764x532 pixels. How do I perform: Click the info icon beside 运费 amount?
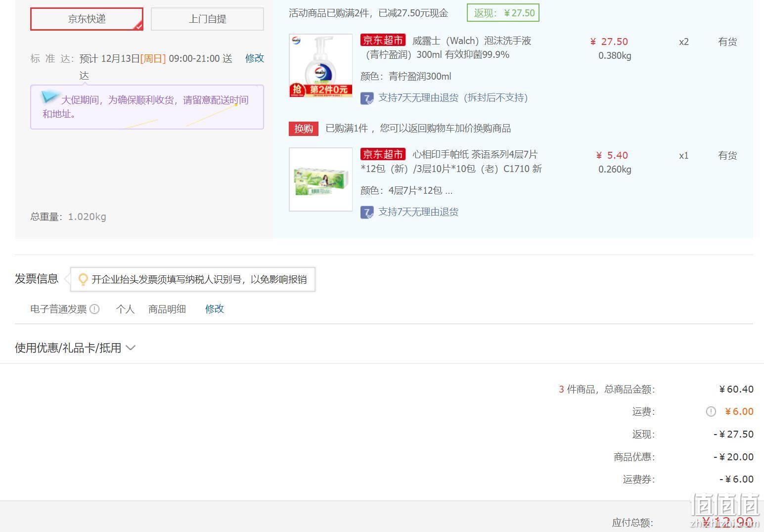(711, 411)
